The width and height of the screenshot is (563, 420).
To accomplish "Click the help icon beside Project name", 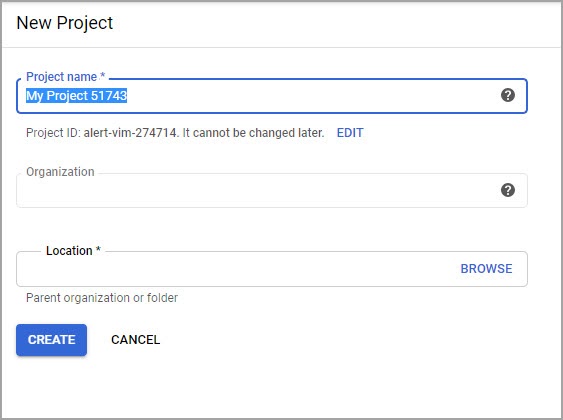I will pos(508,95).
